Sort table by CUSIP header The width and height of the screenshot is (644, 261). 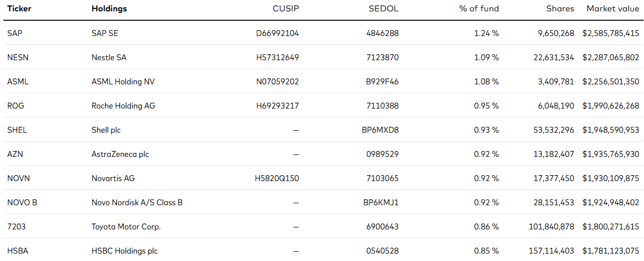[286, 8]
